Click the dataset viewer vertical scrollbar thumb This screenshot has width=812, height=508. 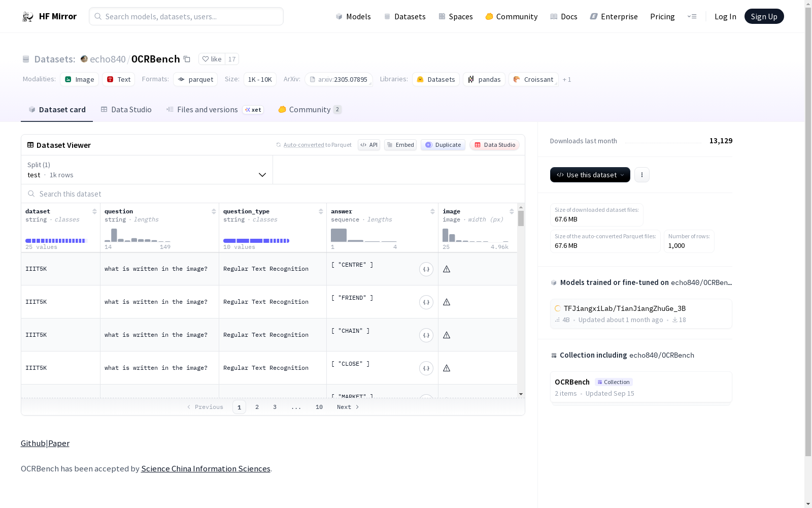coord(521,218)
